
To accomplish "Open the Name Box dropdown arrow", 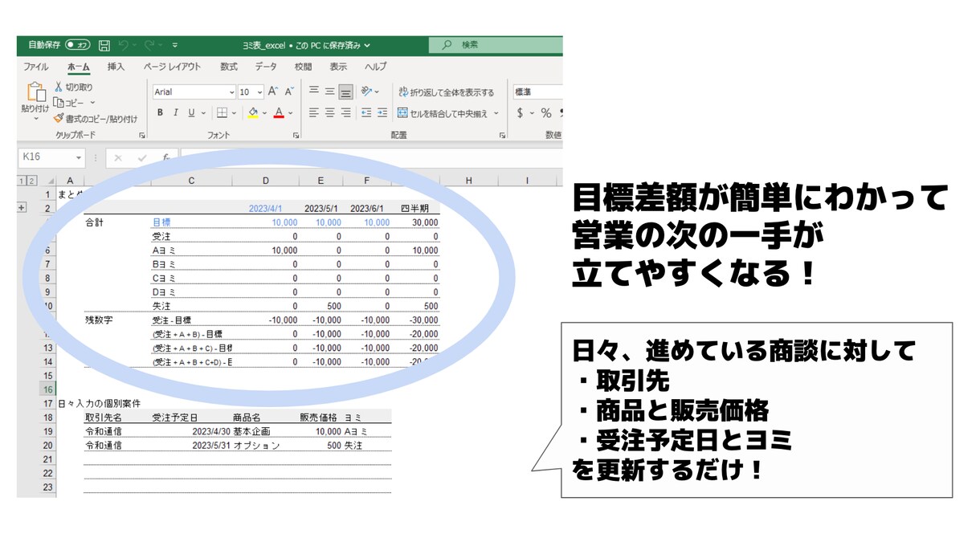I will coord(79,157).
